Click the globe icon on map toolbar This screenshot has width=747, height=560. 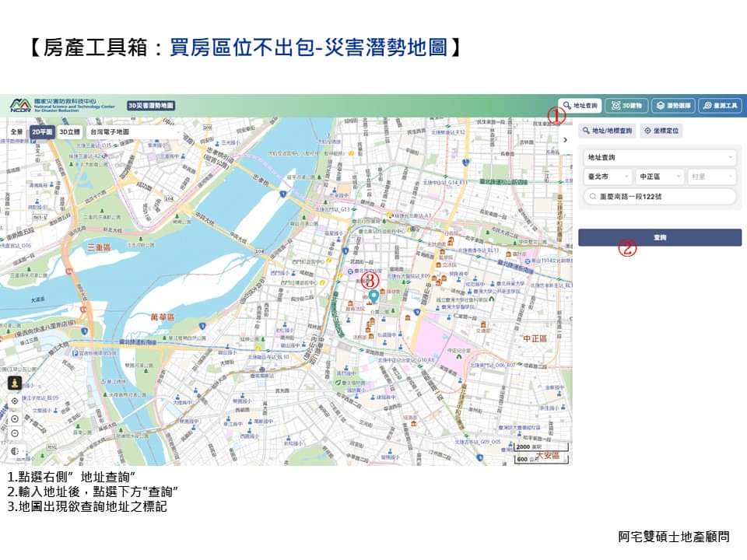click(x=15, y=451)
